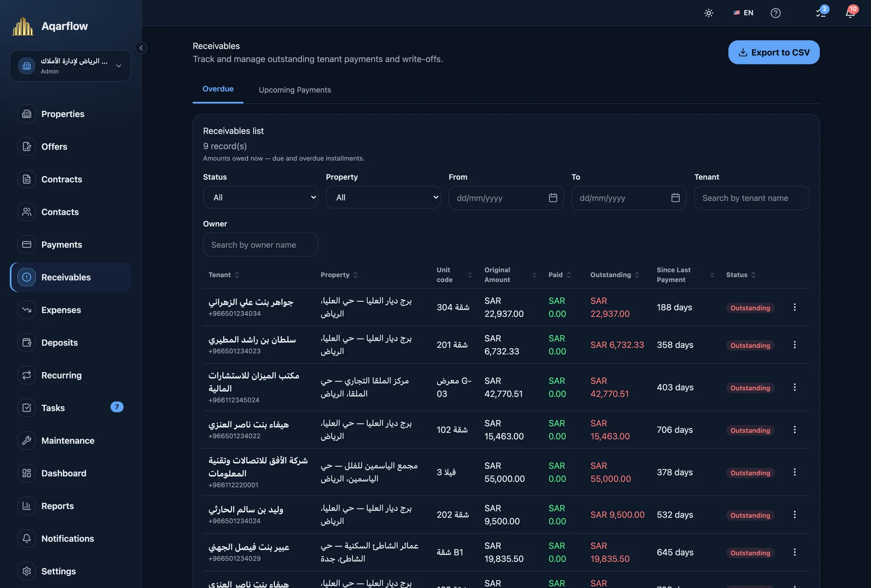Open the calendar picker in the To field
Screen dimensions: 871x588
pos(675,198)
